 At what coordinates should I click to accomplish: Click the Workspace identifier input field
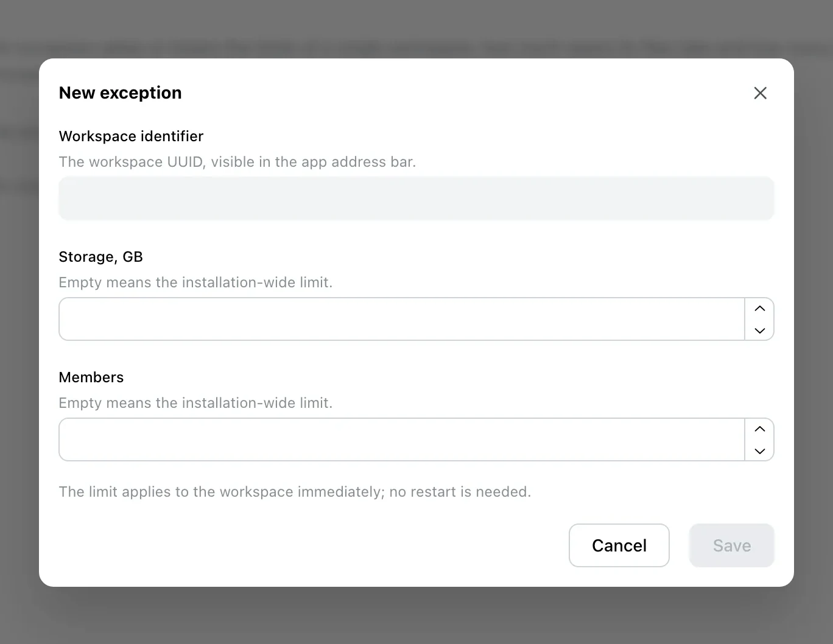416,198
